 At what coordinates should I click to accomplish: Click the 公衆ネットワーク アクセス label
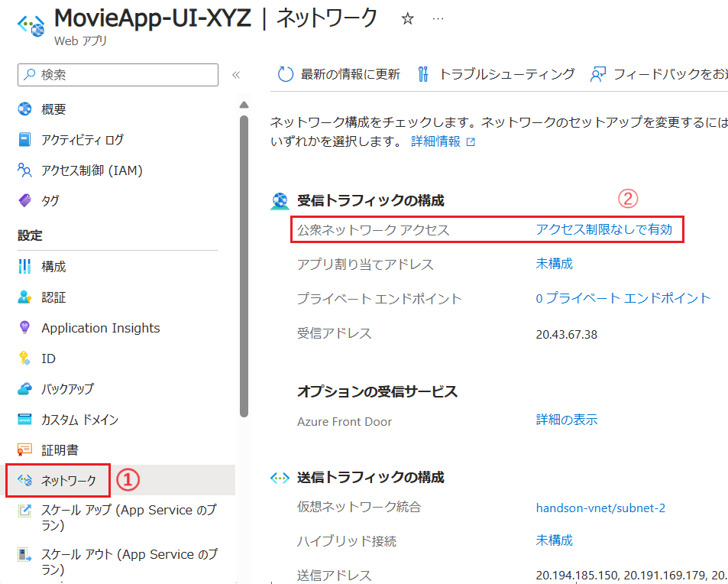pyautogui.click(x=374, y=230)
